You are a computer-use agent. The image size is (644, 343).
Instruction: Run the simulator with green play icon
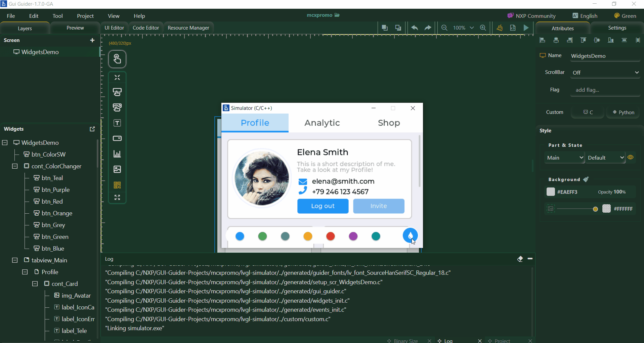coord(526,28)
